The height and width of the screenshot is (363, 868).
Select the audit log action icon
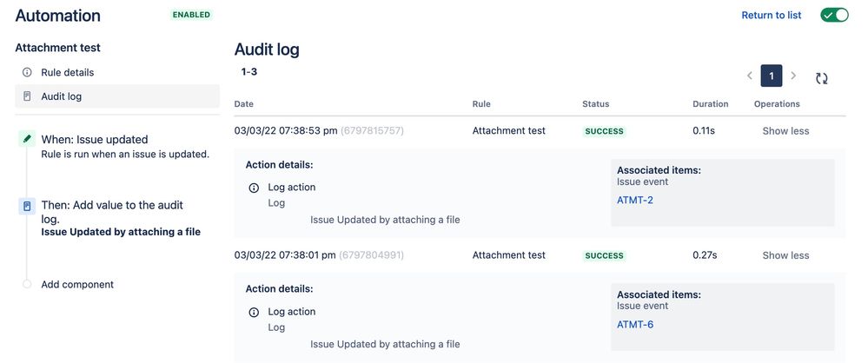point(27,206)
